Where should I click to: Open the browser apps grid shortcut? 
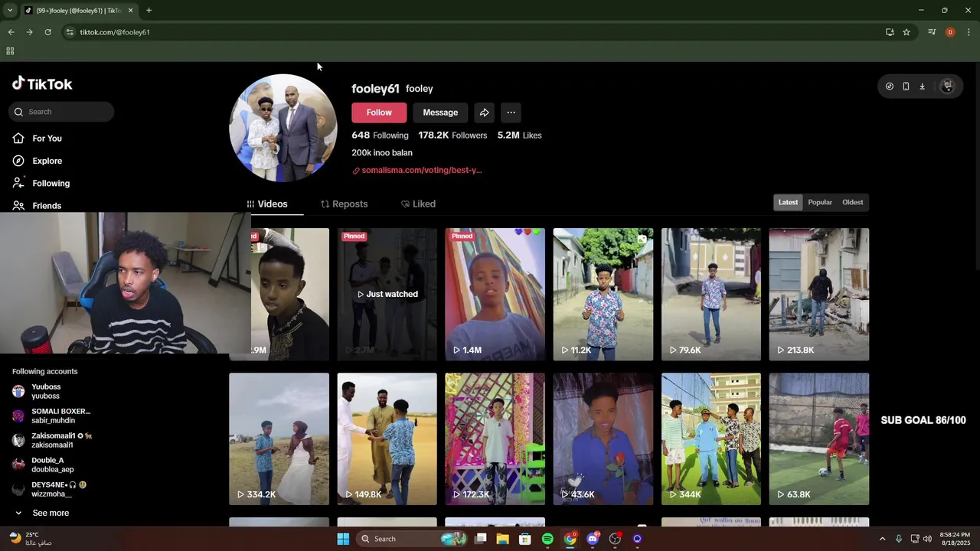pos(10,51)
